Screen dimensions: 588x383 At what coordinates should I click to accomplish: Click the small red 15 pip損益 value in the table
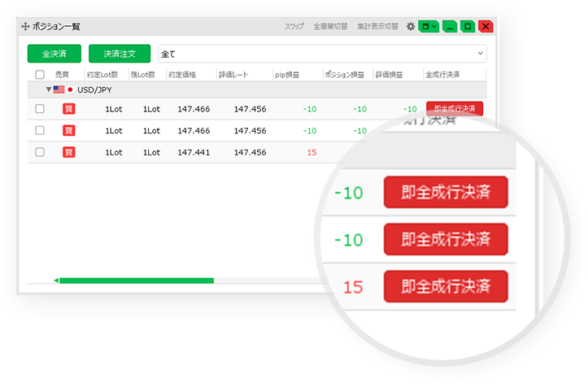pyautogui.click(x=312, y=152)
